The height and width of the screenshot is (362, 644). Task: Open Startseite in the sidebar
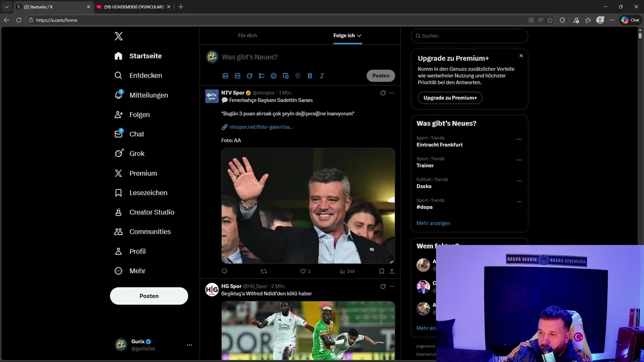tap(138, 56)
